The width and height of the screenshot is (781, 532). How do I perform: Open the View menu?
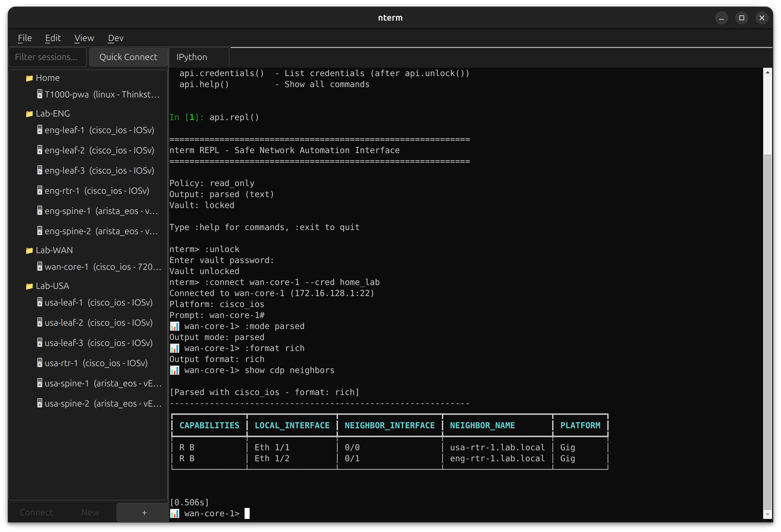[84, 38]
